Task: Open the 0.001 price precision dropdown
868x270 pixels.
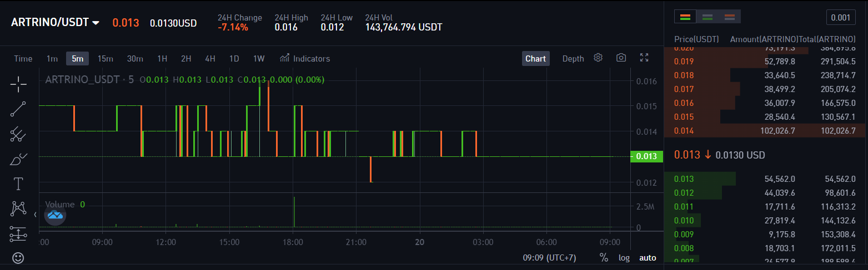Action: (840, 18)
